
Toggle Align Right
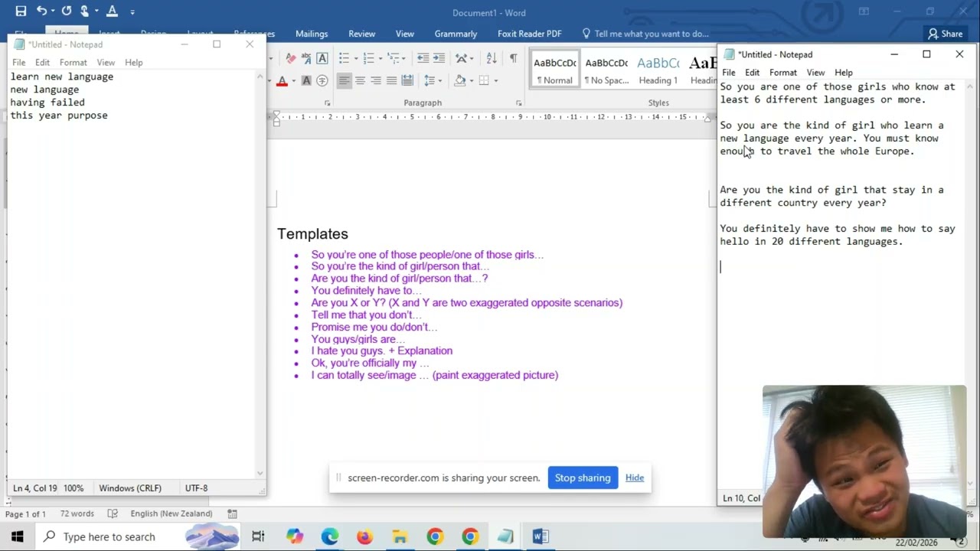(376, 80)
